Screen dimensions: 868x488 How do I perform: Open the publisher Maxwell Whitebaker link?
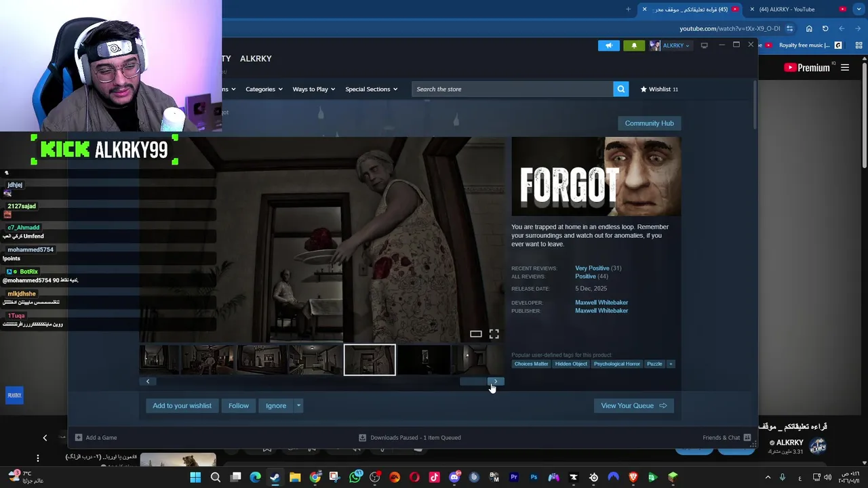(x=601, y=310)
